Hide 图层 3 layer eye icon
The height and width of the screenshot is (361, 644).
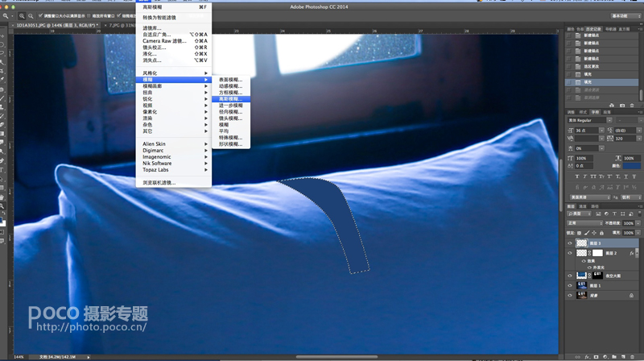coord(570,243)
